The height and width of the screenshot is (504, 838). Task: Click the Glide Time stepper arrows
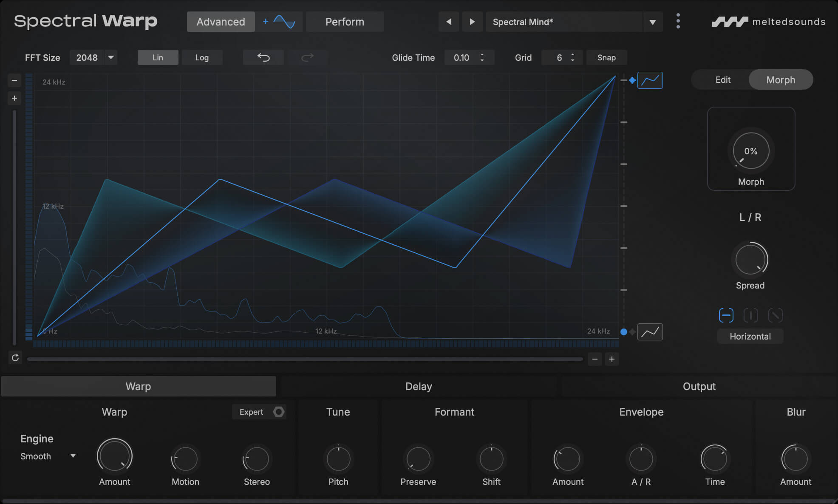[x=482, y=57]
